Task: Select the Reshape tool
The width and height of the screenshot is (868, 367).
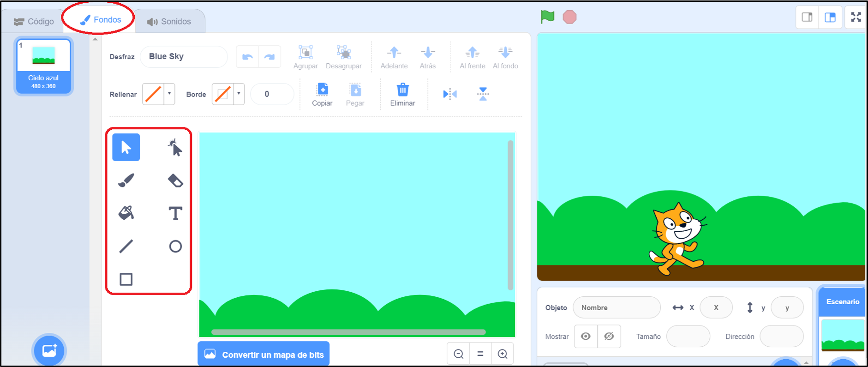Action: pyautogui.click(x=175, y=147)
